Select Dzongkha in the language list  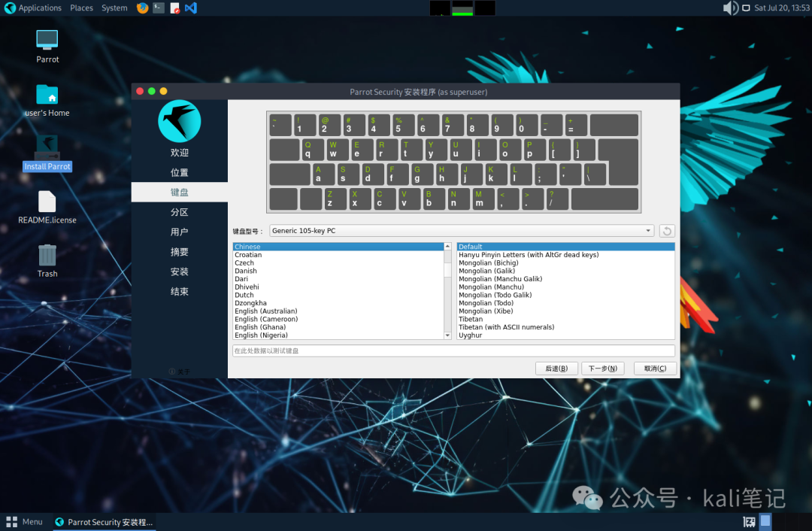click(338, 303)
